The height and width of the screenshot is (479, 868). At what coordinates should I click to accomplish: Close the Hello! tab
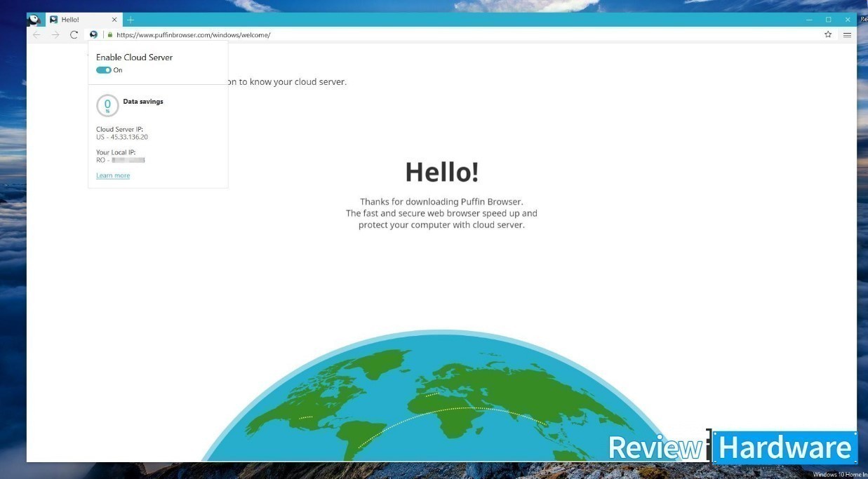tap(114, 20)
